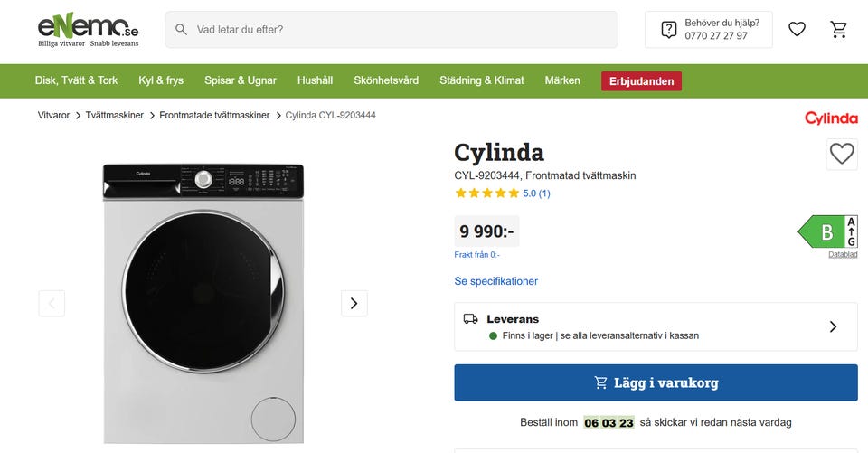Open the wishlist heart in header
The width and height of the screenshot is (868, 453).
(x=797, y=30)
